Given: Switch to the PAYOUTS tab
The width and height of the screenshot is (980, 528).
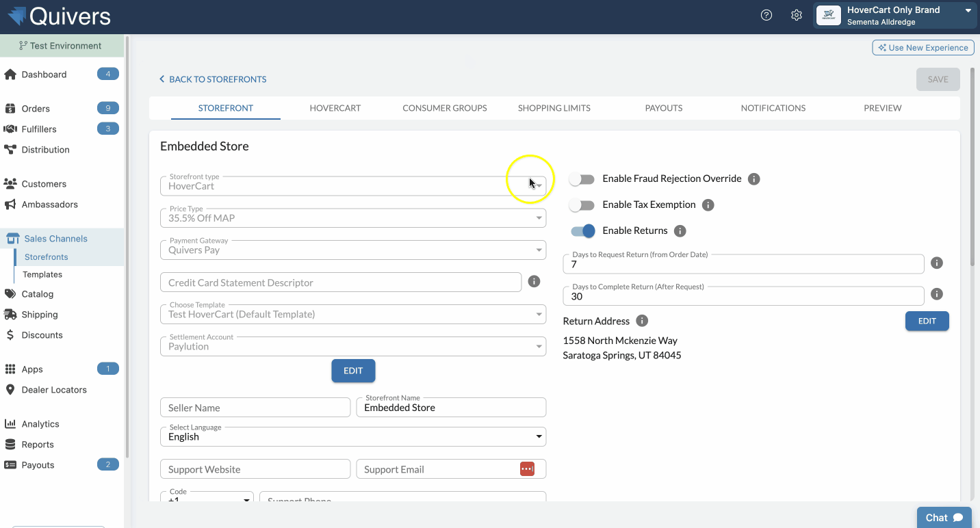Looking at the screenshot, I should click(x=664, y=108).
